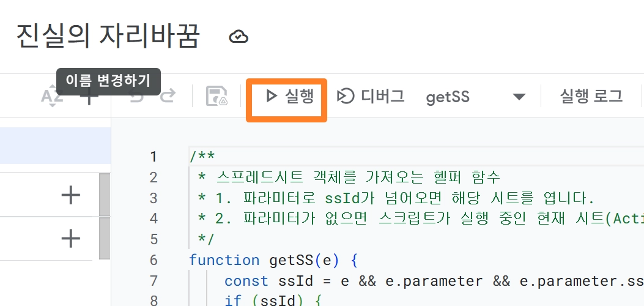Undo the last edit

(137, 97)
